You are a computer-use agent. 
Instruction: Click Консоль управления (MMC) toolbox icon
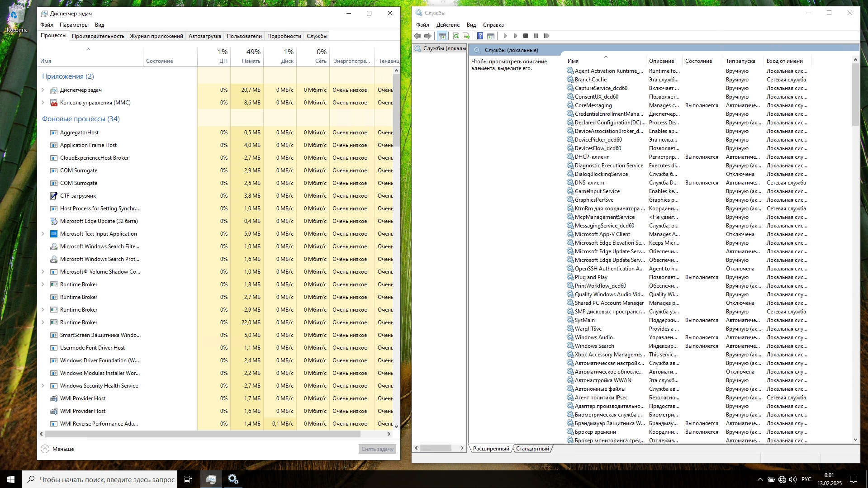54,103
